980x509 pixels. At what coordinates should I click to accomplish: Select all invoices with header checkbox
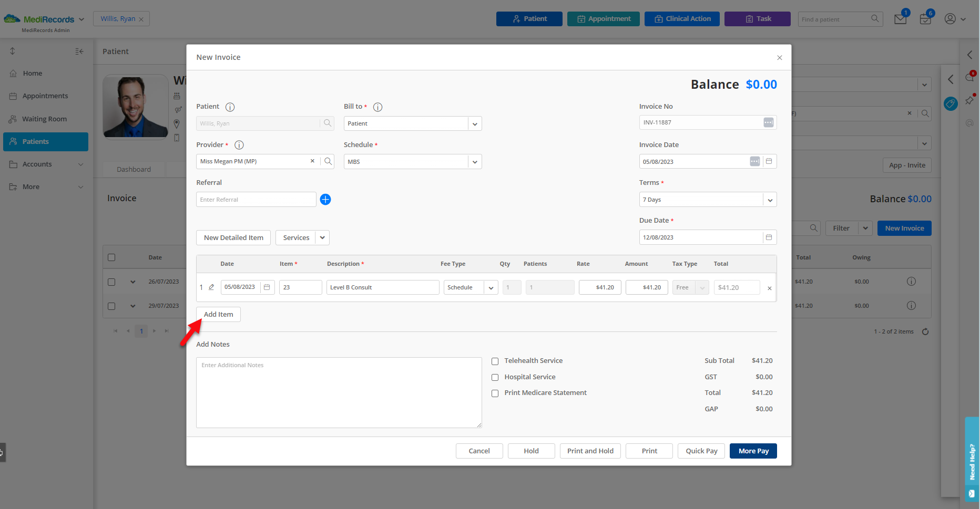(x=111, y=257)
